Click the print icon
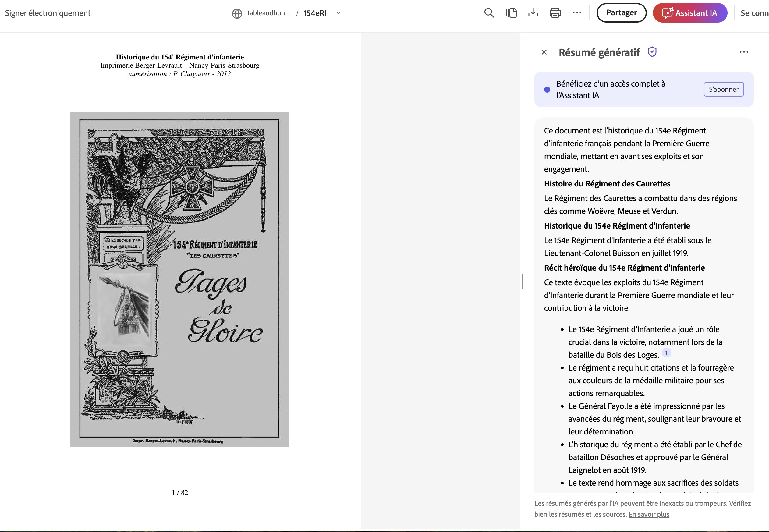 point(555,13)
